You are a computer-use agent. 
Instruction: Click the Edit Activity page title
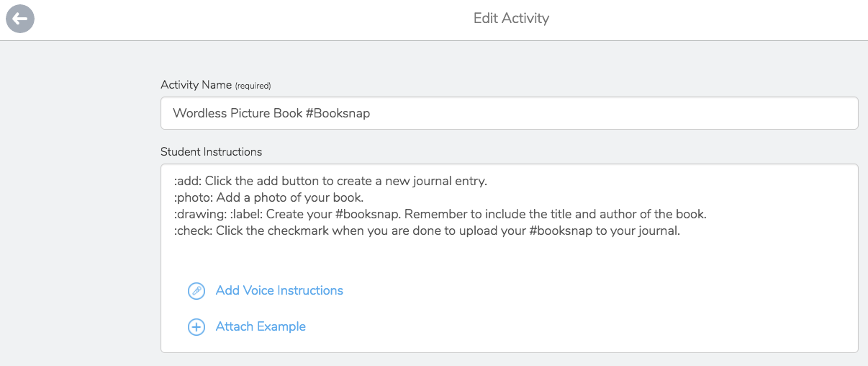(511, 19)
